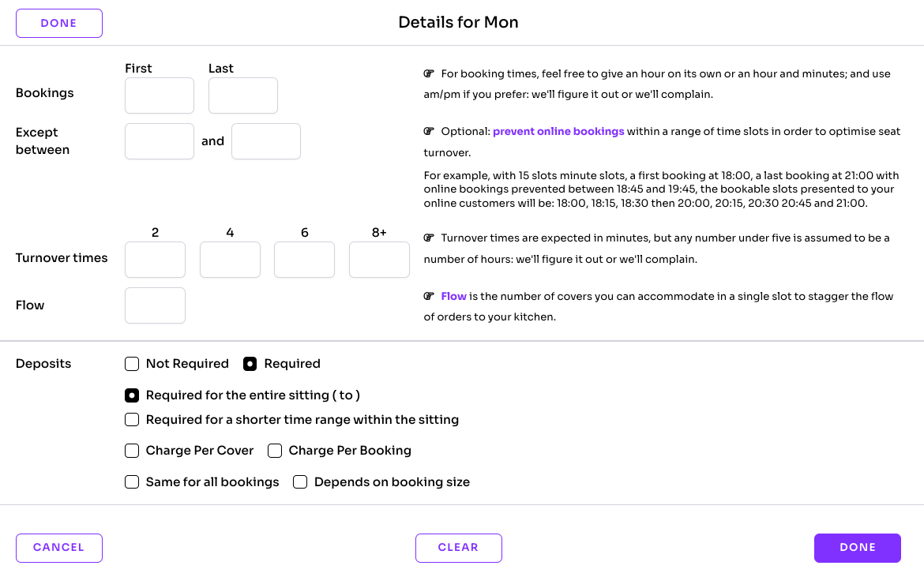
Task: Click the turnover time field for 4 covers
Action: click(230, 260)
